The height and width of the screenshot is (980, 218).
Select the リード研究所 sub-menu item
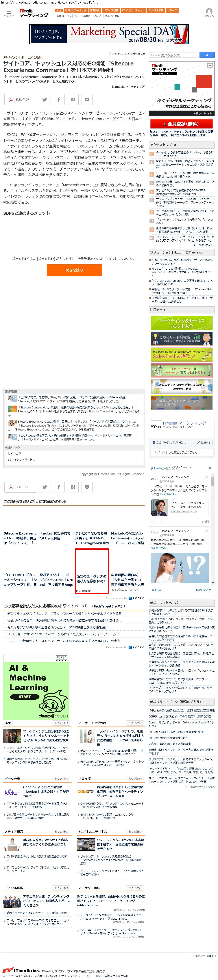tap(82, 16)
